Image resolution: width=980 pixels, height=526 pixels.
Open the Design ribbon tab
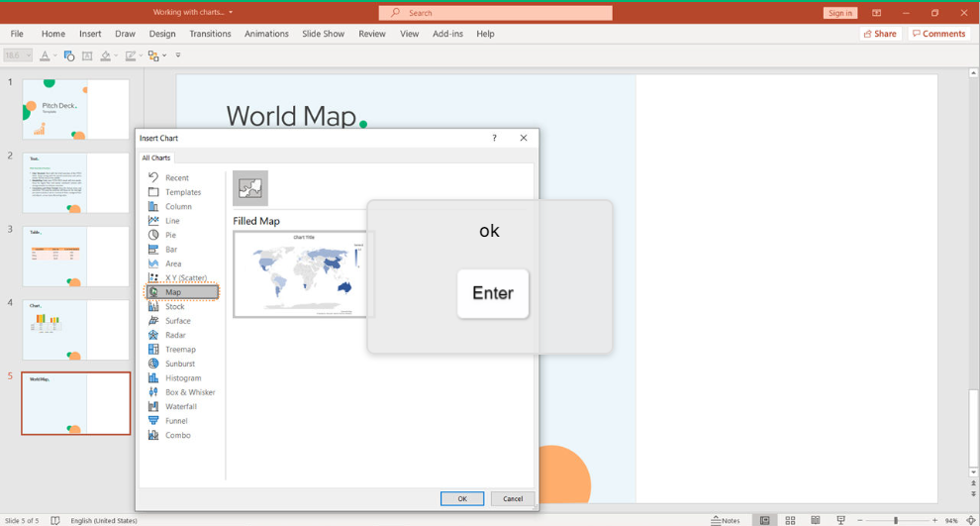click(x=162, y=34)
